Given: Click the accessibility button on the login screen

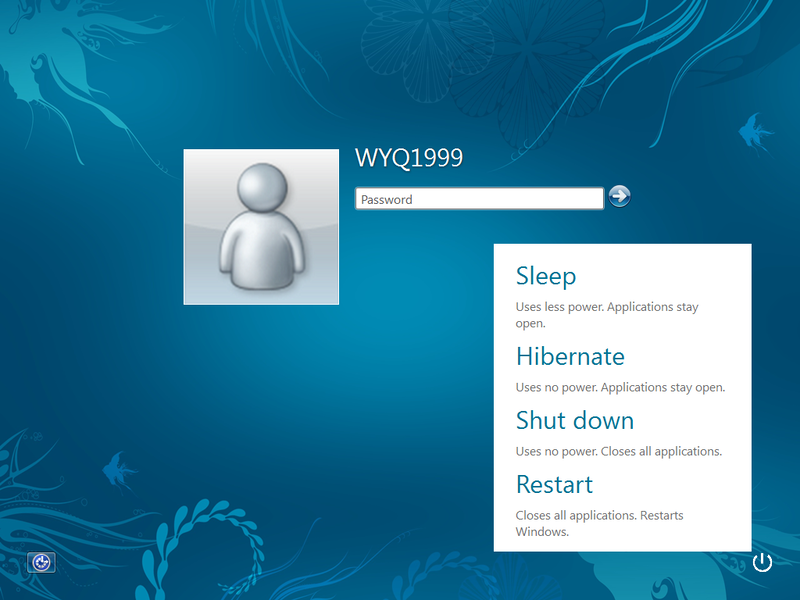Looking at the screenshot, I should tap(40, 563).
